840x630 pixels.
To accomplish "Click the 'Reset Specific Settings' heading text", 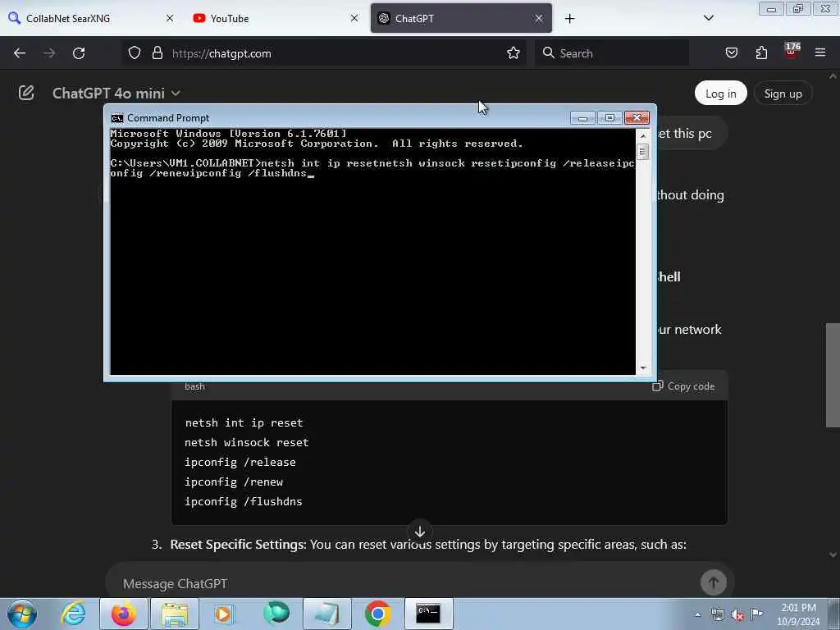I will tap(237, 545).
